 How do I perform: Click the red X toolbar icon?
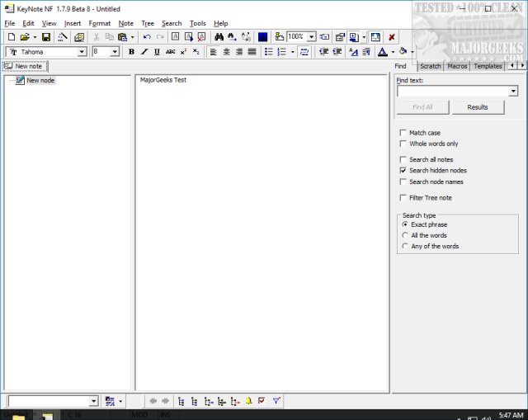coord(391,37)
